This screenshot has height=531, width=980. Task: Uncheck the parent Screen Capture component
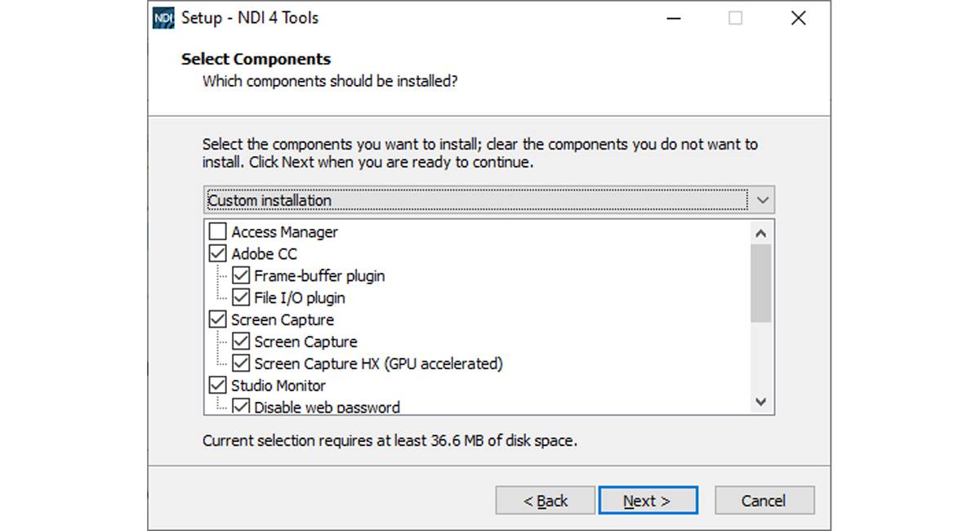coord(218,319)
